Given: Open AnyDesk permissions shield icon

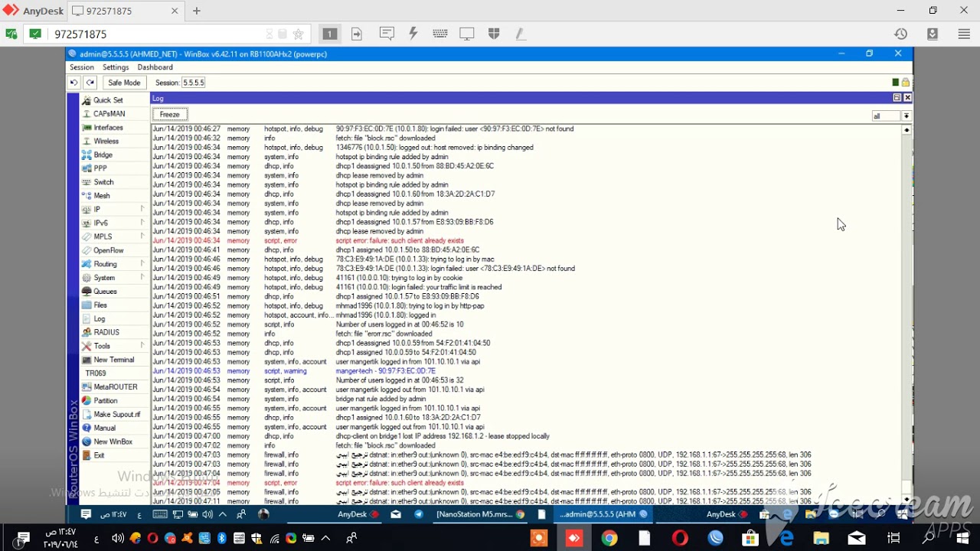Looking at the screenshot, I should 494,34.
